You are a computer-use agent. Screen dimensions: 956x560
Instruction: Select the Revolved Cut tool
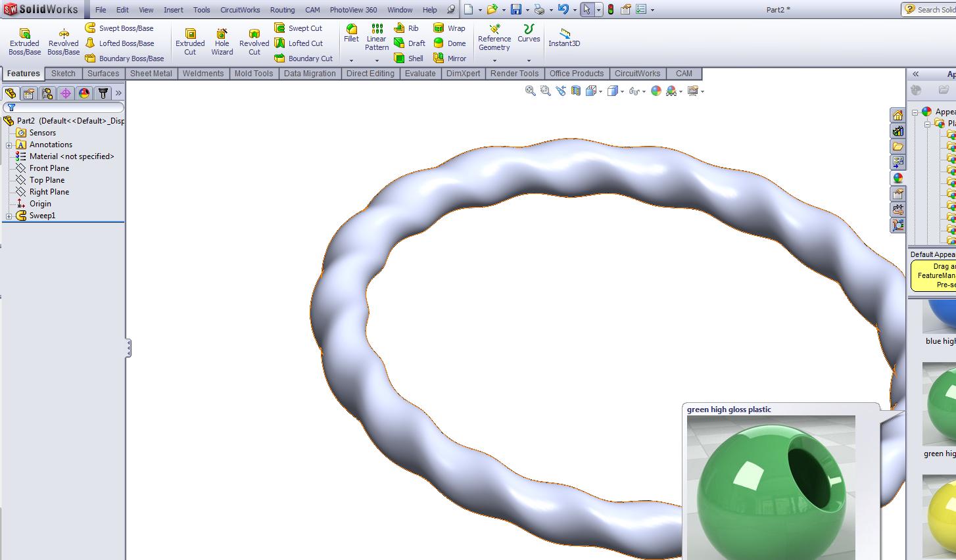[x=254, y=41]
